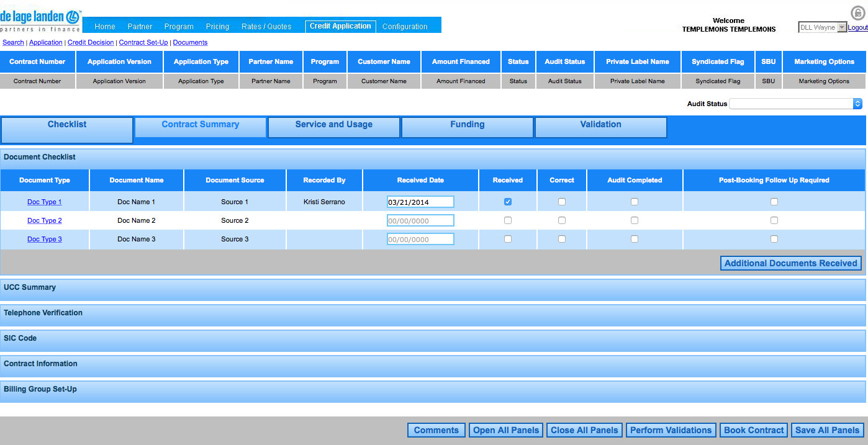This screenshot has height=445, width=868.
Task: Open the Funding tab
Action: click(x=468, y=125)
